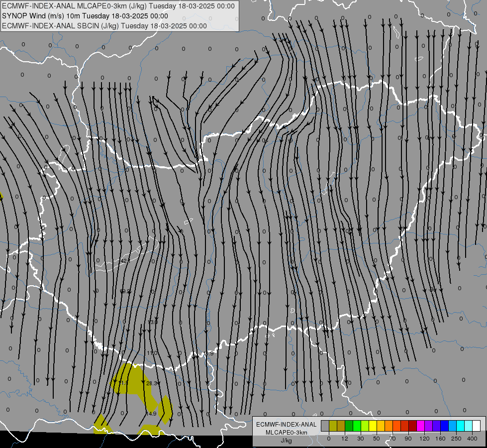
Task: Click the legend tick label 120
Action: tap(424, 439)
